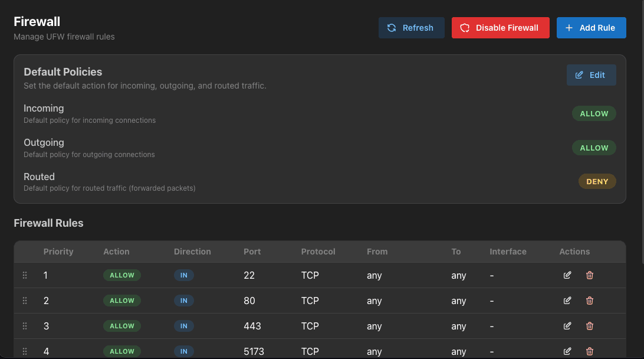Click the edit icon for port 5173 rule
Viewport: 644px width, 359px height.
point(567,351)
